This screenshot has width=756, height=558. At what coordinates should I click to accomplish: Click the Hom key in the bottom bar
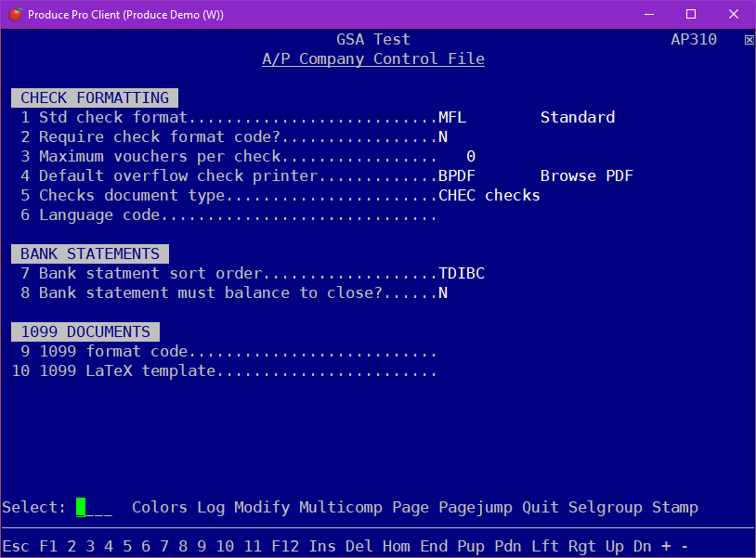pyautogui.click(x=397, y=547)
